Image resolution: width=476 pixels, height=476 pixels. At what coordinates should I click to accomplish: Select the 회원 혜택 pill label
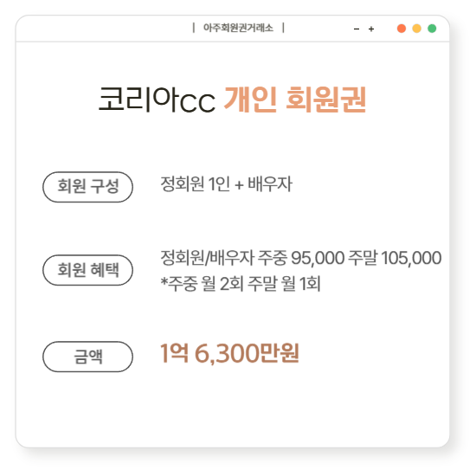[x=87, y=270]
